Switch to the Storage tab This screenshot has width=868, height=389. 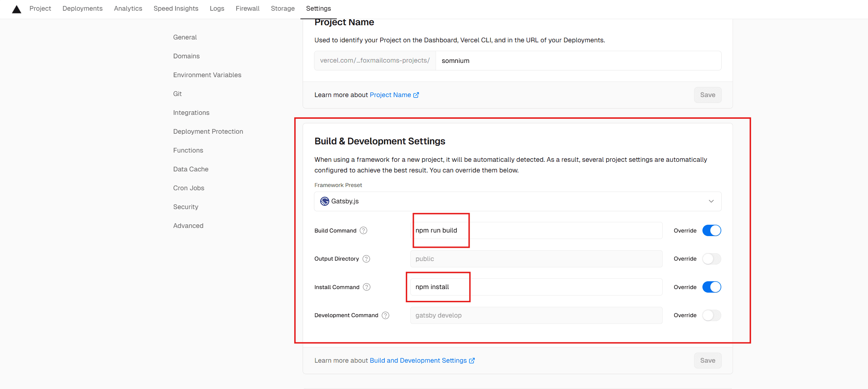pos(283,8)
